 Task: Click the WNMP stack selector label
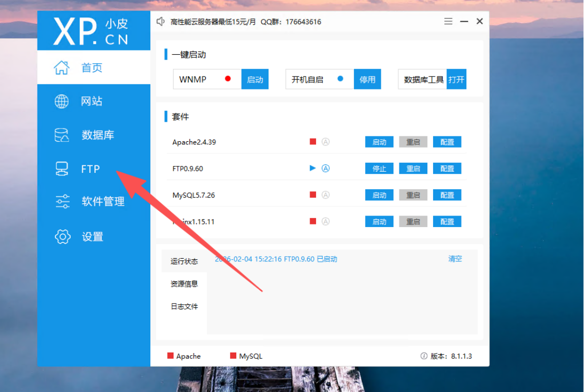coord(193,79)
